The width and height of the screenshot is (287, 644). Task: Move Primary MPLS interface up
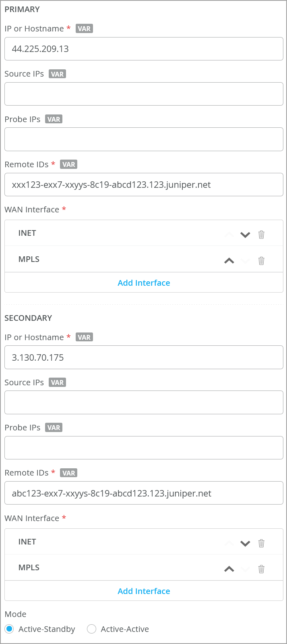pyautogui.click(x=229, y=261)
